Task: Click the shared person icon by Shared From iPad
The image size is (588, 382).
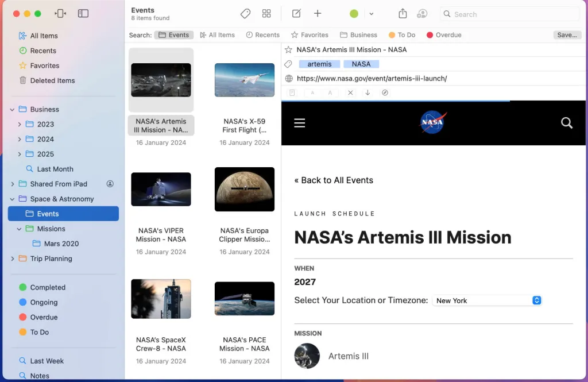Action: click(110, 184)
